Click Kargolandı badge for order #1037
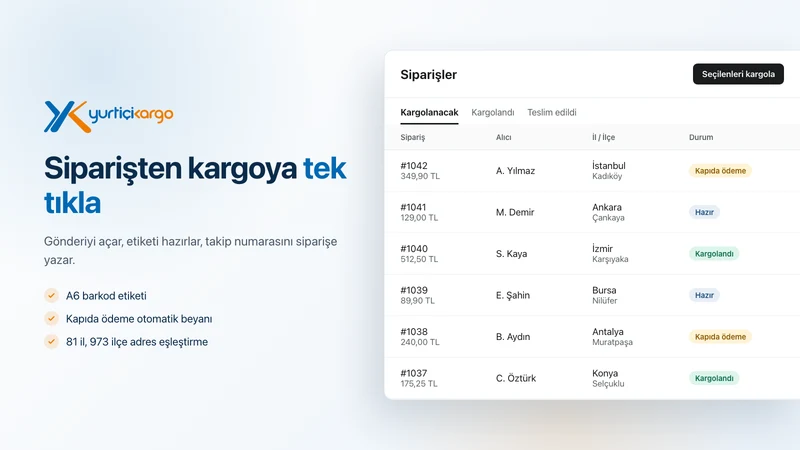Screen dimensions: 800x450 click(714, 378)
